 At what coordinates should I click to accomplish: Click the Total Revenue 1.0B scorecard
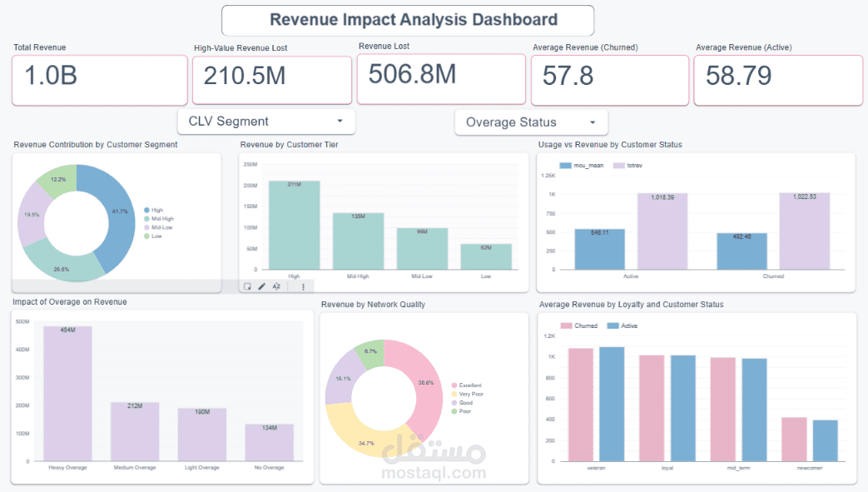[100, 80]
